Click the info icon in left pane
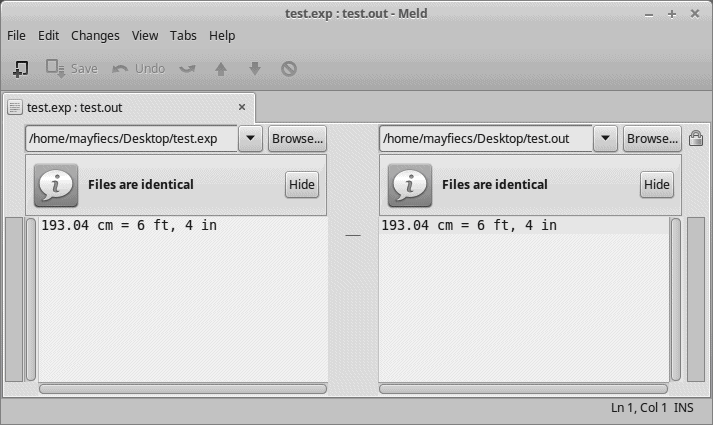Screen dimensions: 713x425 (56, 185)
